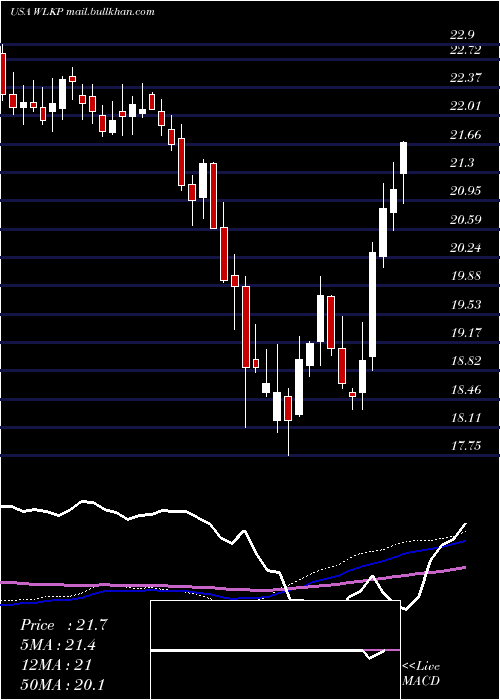Click the 20.24 price axis label

466,247
